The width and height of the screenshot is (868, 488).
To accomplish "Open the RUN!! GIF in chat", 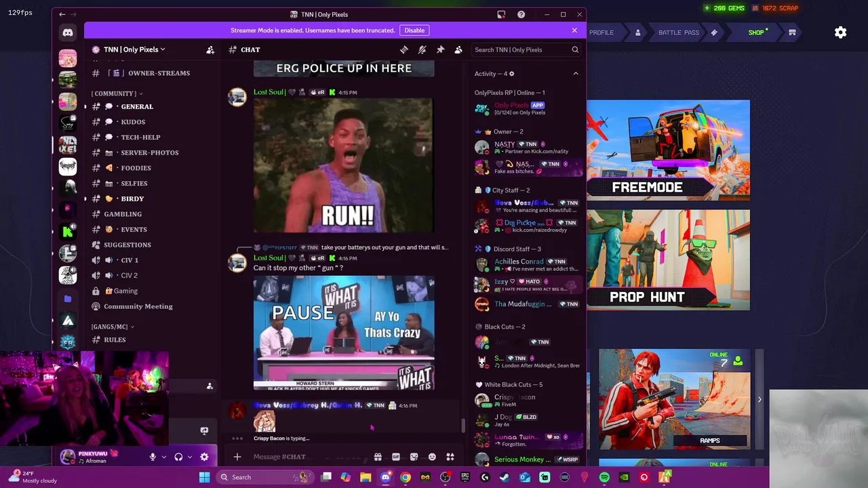I will (x=343, y=165).
